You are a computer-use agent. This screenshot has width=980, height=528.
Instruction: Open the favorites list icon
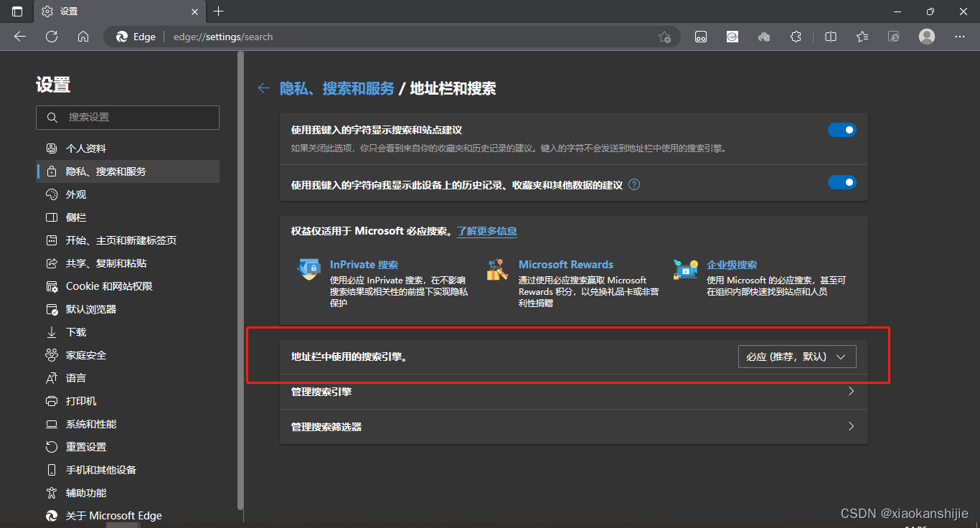(862, 37)
